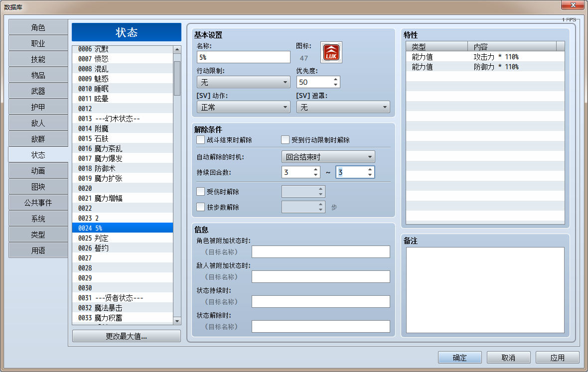Open the state icon picker showing LUK icon
The height and width of the screenshot is (372, 588).
coord(331,52)
